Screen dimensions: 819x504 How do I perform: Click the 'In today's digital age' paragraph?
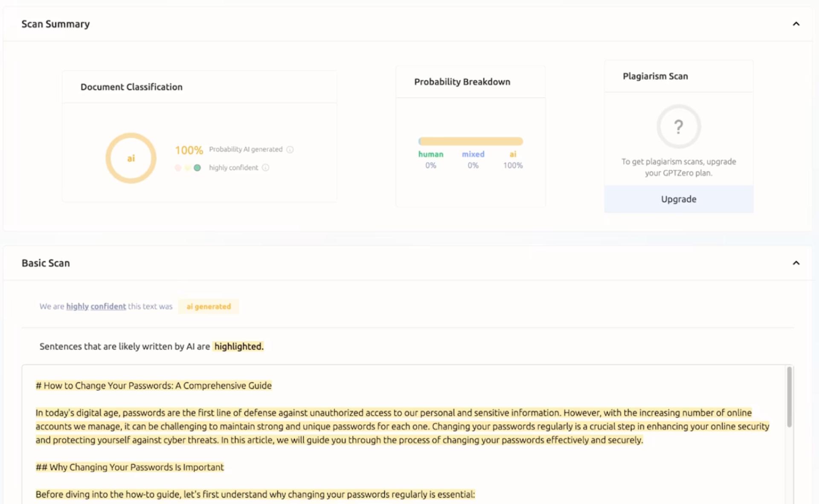tap(403, 426)
